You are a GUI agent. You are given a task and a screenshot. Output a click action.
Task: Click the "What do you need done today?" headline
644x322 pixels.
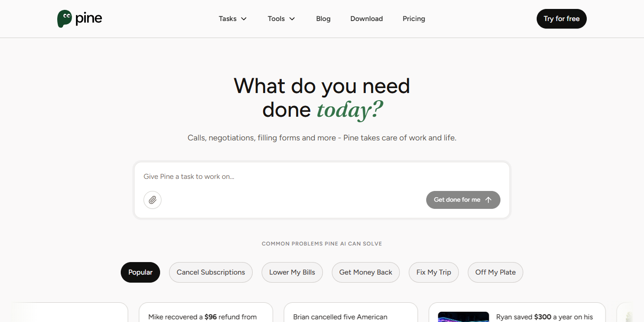322,98
